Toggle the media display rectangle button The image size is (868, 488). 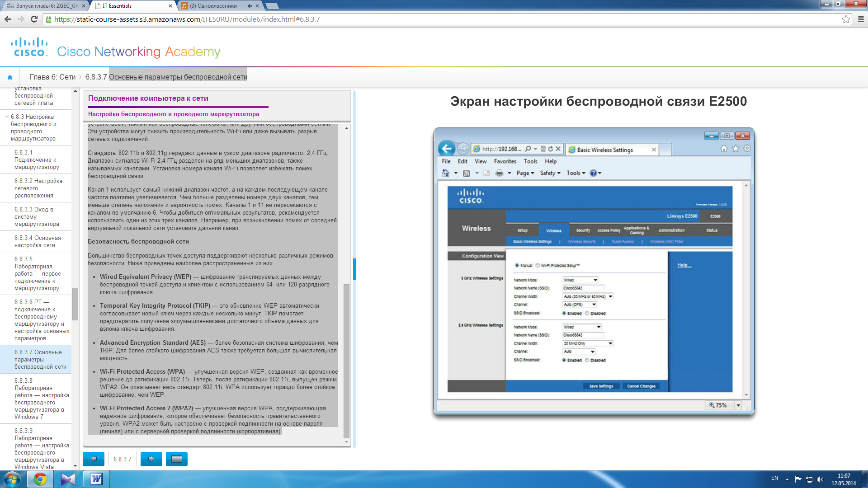coord(177,459)
